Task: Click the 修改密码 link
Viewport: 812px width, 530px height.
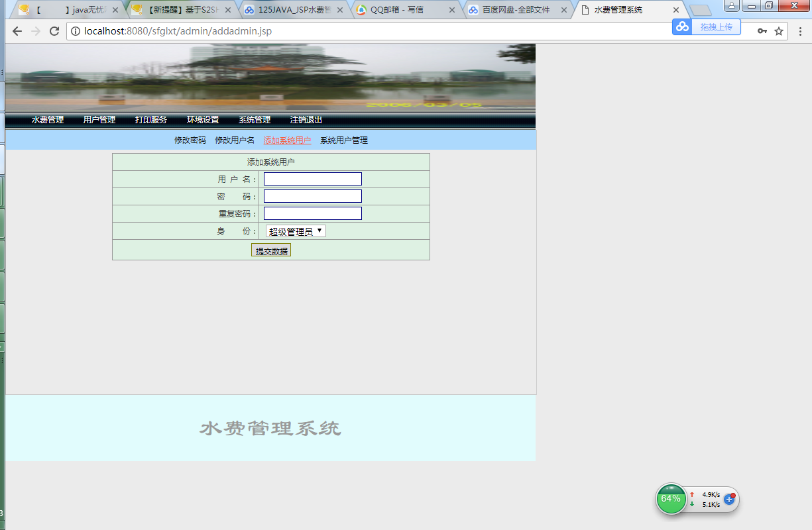Action: (x=190, y=140)
